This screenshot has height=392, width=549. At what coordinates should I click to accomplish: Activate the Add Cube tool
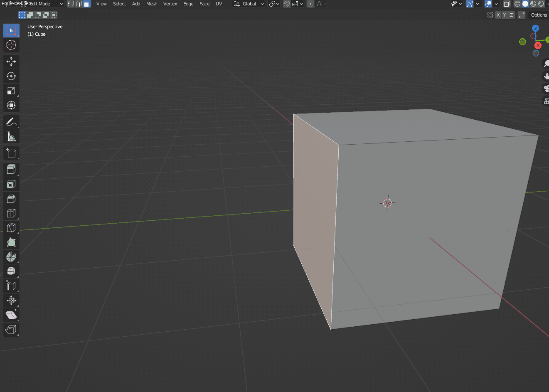(11, 153)
